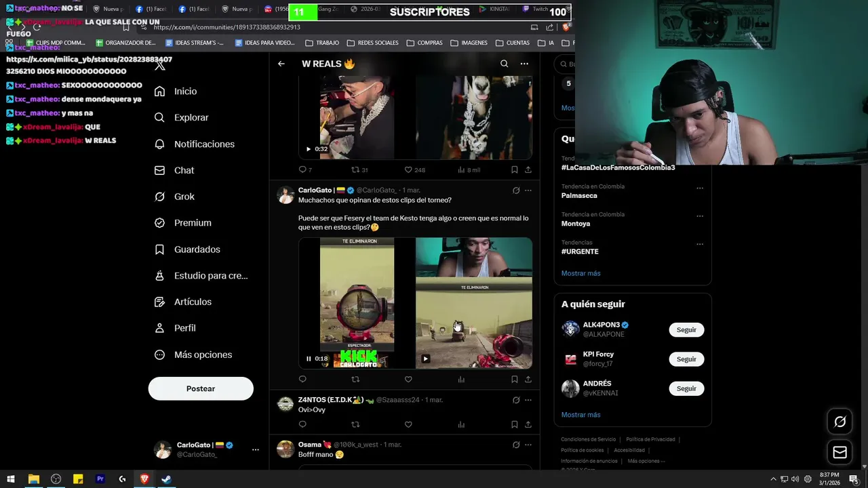Image resolution: width=868 pixels, height=488 pixels.
Task: Bookmark CarloGato's clips post
Action: tap(514, 380)
